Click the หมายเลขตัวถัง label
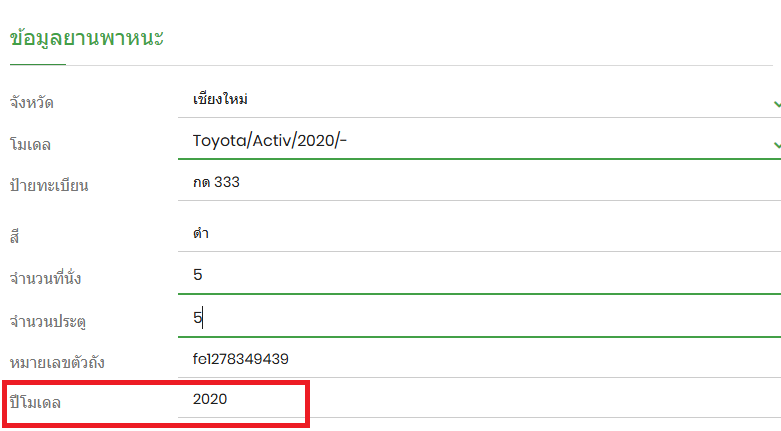Image resolution: width=781 pixels, height=431 pixels. (56, 361)
